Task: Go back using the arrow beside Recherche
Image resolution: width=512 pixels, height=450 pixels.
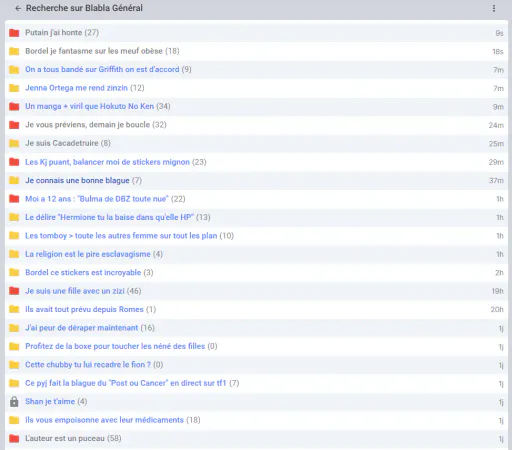Action: 18,8
